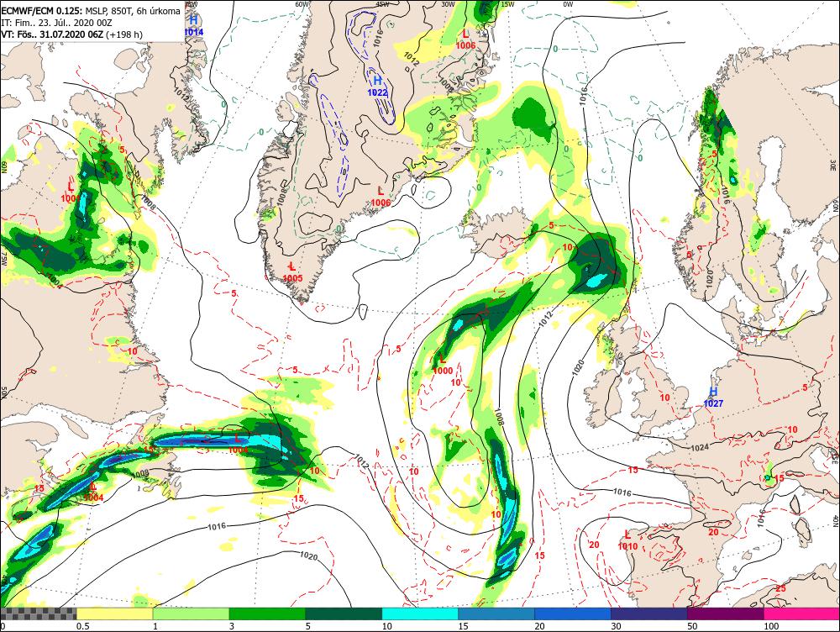Screen dimensions: 840x632
Task: Click the legend scale value 50
Action: 693,626
